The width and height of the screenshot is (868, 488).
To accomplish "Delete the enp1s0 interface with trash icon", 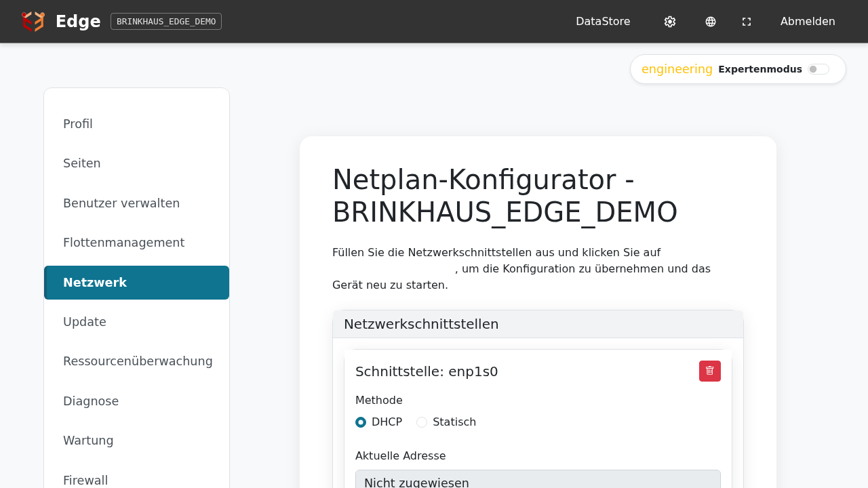I will 710,371.
